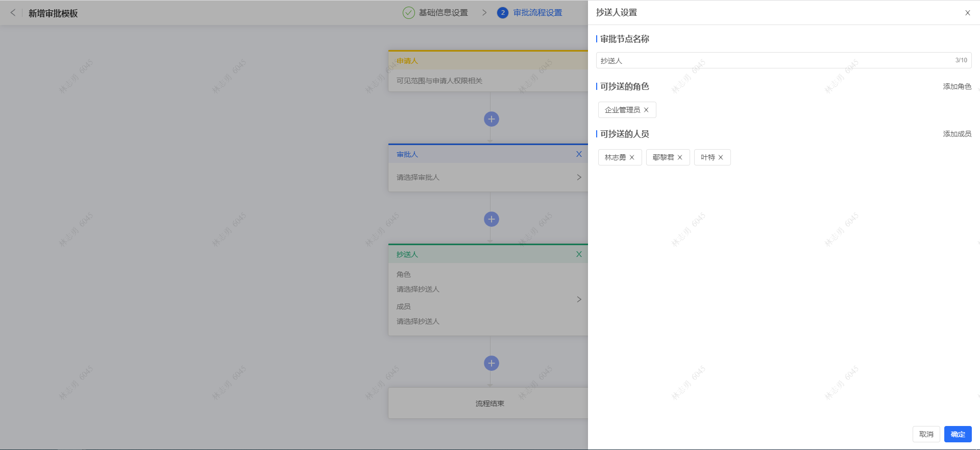Confirm with the 确定 button

[958, 434]
